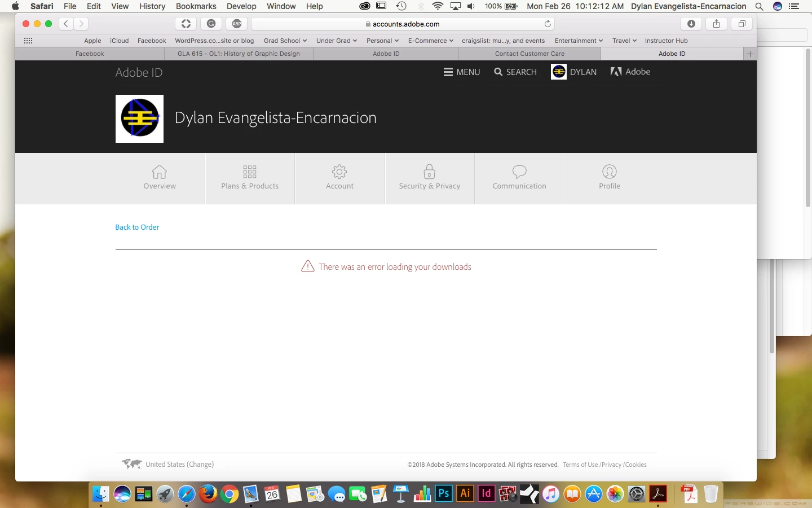This screenshot has width=812, height=508.
Task: Open the Develop menu
Action: (x=241, y=6)
